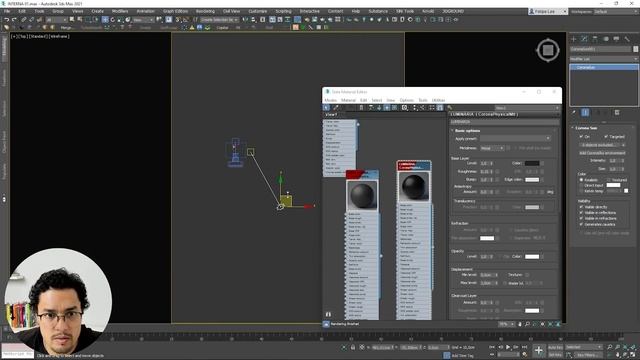The image size is (640, 360).
Task: Collapse the Basic options rollout
Action: (466, 131)
